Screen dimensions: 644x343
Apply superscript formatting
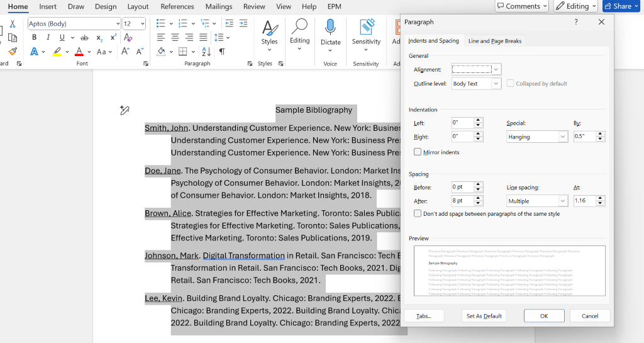click(x=113, y=37)
